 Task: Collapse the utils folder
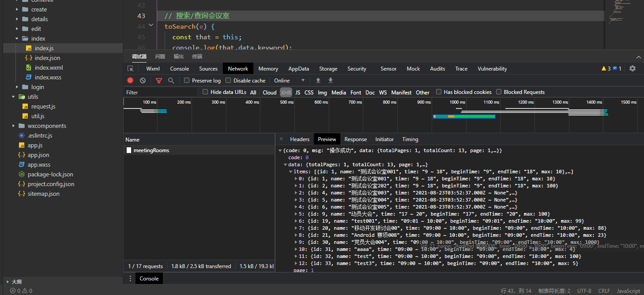click(12, 97)
